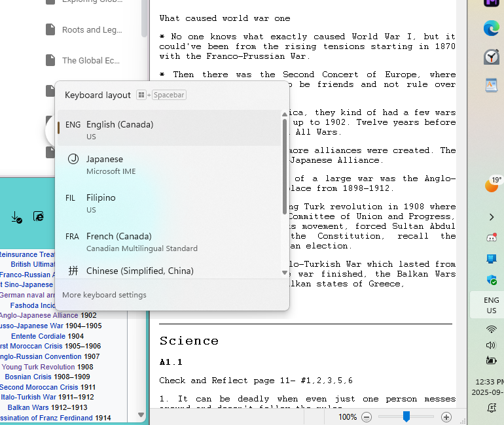Click 'Check and Reflect page 11' line

click(256, 381)
